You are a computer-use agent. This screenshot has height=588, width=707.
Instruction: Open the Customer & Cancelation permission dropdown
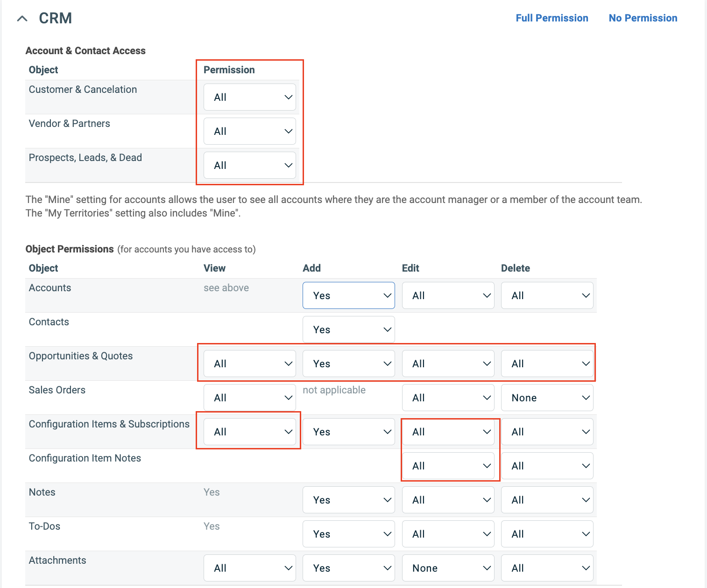click(249, 97)
